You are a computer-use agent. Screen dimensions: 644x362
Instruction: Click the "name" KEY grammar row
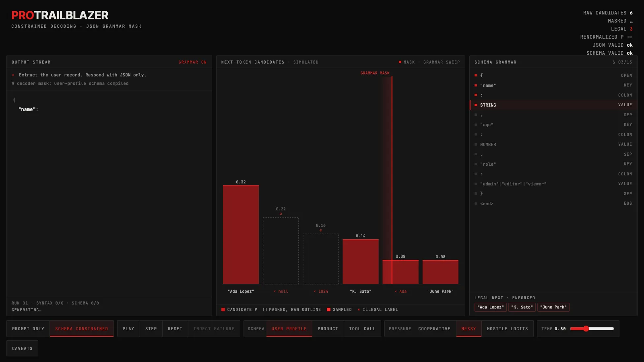(553, 85)
